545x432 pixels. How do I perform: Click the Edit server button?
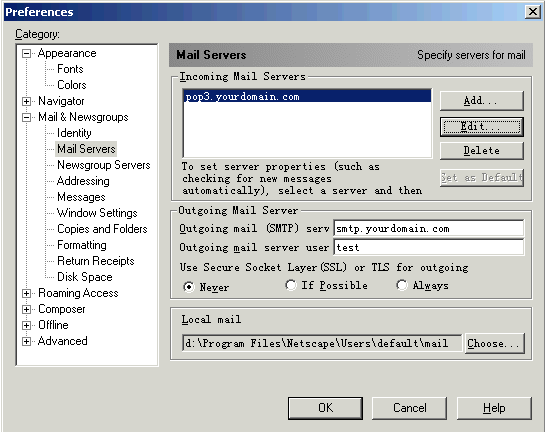click(x=481, y=127)
